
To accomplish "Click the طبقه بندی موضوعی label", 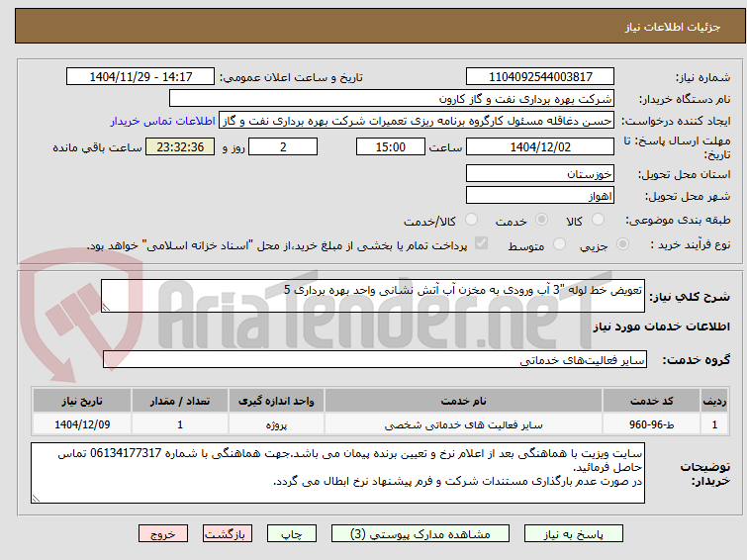I will [x=678, y=220].
